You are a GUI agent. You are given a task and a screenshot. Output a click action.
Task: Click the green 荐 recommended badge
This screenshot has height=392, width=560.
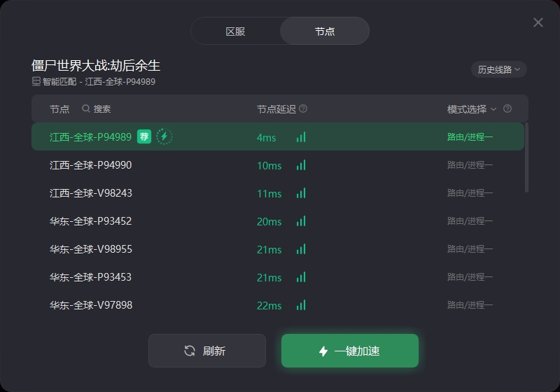pyautogui.click(x=144, y=136)
